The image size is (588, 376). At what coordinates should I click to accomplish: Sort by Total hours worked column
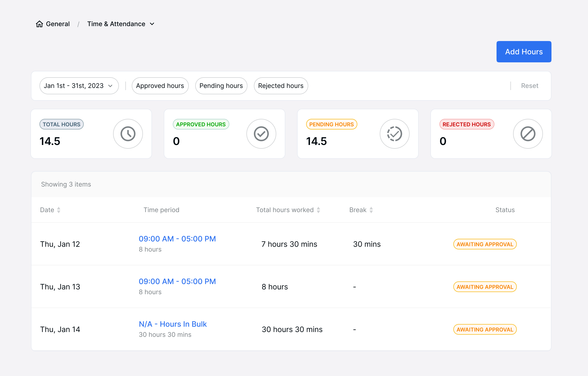click(318, 210)
